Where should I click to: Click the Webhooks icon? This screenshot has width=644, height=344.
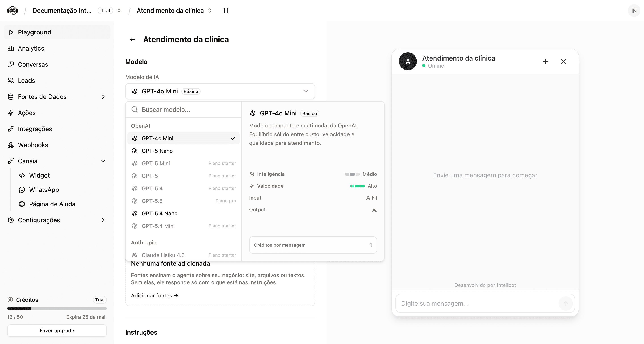pos(11,145)
